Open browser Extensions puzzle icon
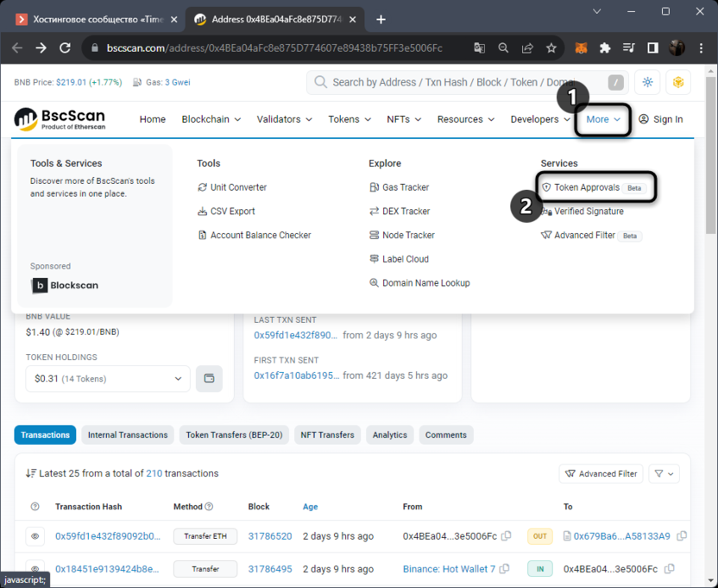The height and width of the screenshot is (588, 718). coord(605,47)
